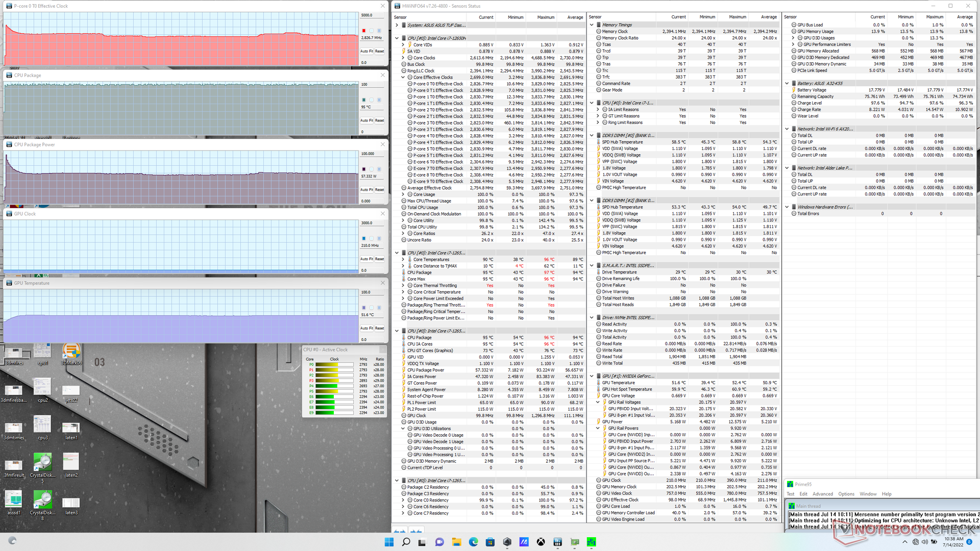980x551 pixels.
Task: Toggle the round option beside red swatch in P-core graph
Action: (x=372, y=31)
